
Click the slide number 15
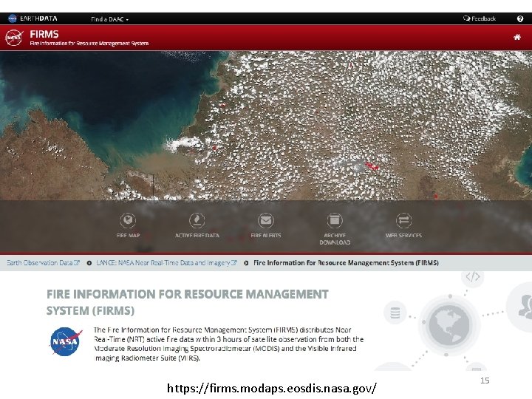tap(485, 381)
